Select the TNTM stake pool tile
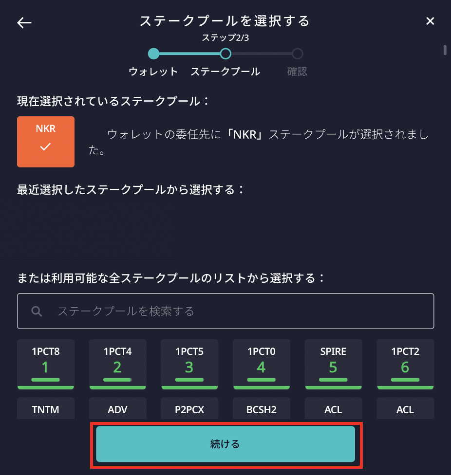This screenshot has width=451, height=476. (45, 409)
